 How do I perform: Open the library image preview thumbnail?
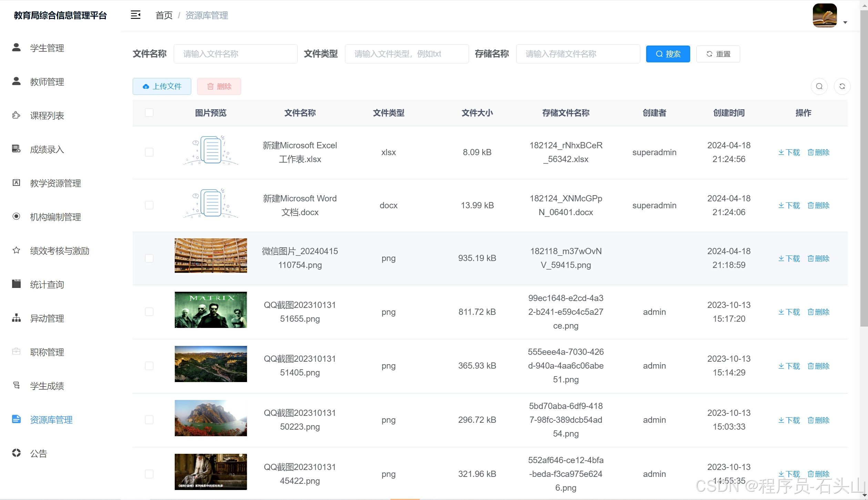pos(211,256)
